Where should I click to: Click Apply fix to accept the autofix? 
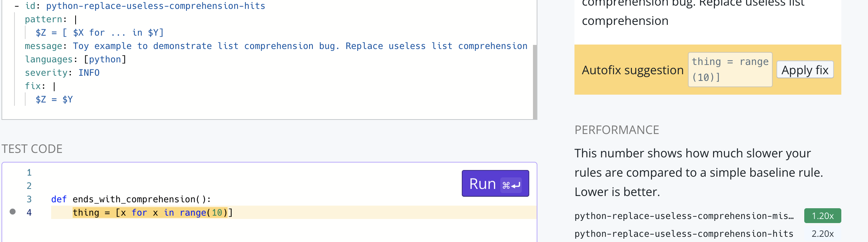(x=804, y=70)
